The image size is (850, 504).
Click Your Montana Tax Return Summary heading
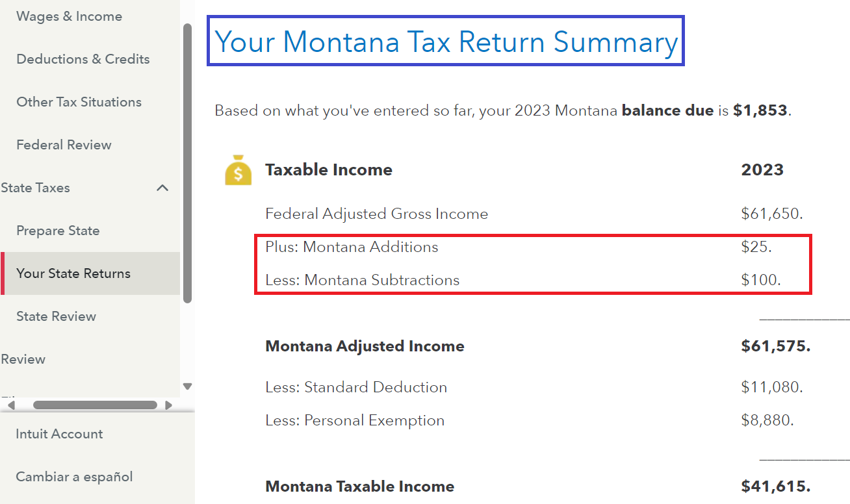pyautogui.click(x=446, y=42)
